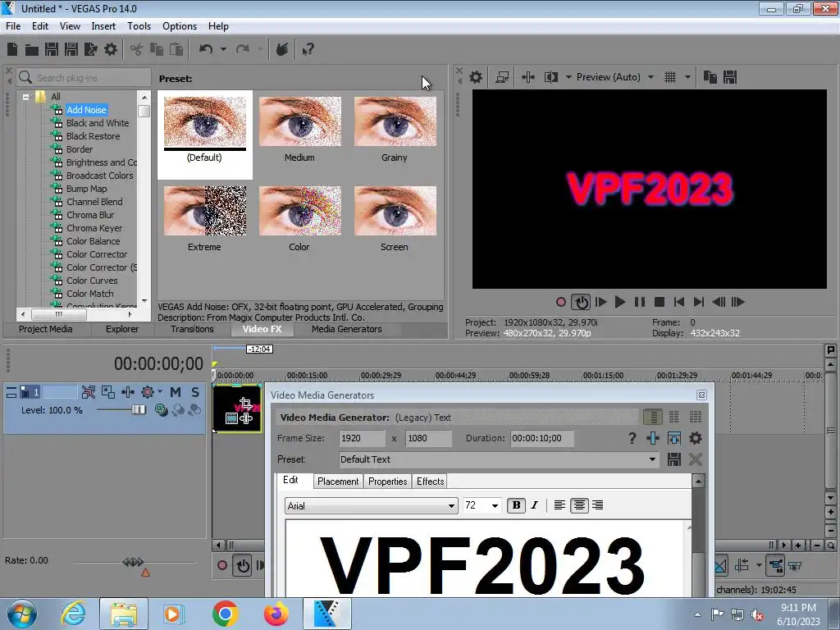Open the Insert menu

[103, 25]
